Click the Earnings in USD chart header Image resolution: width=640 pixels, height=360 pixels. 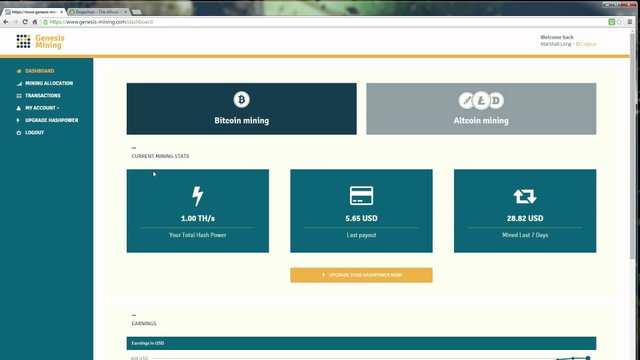[361, 343]
